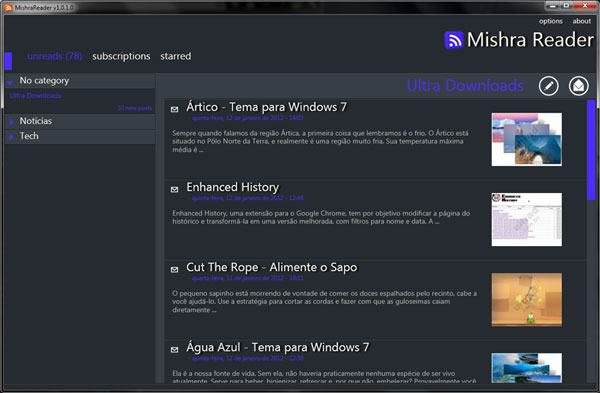Open the options menu
Image resolution: width=600 pixels, height=393 pixels.
pyautogui.click(x=551, y=21)
